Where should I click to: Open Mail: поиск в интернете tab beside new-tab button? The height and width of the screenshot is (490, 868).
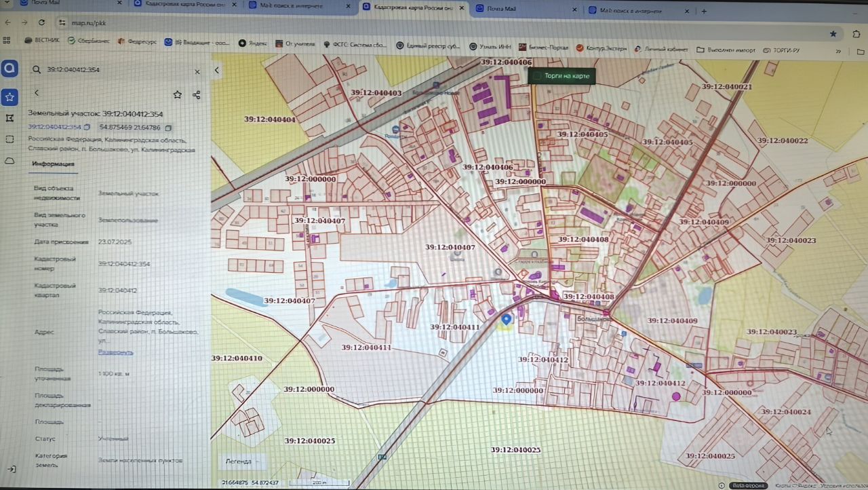[639, 11]
